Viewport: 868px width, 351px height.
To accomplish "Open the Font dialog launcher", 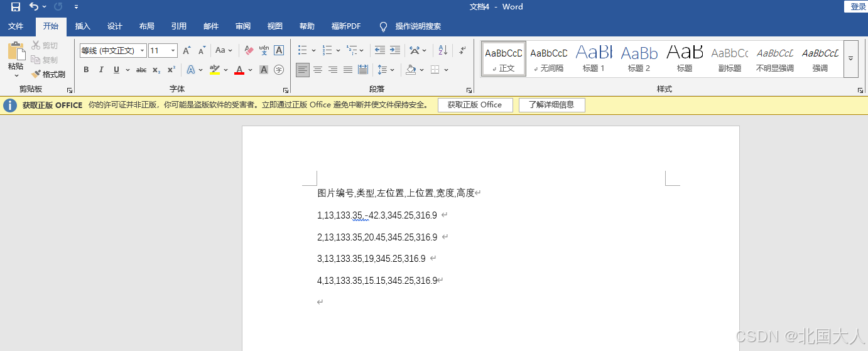I will point(286,90).
